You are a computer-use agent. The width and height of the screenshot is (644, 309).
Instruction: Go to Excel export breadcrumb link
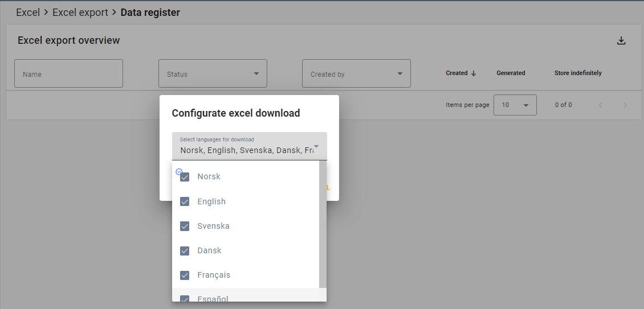point(80,13)
